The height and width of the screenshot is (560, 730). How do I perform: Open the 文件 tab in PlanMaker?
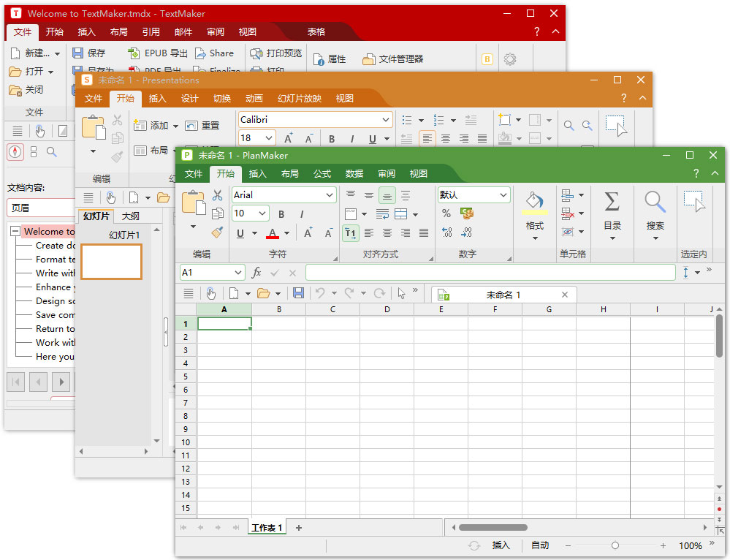coord(193,174)
